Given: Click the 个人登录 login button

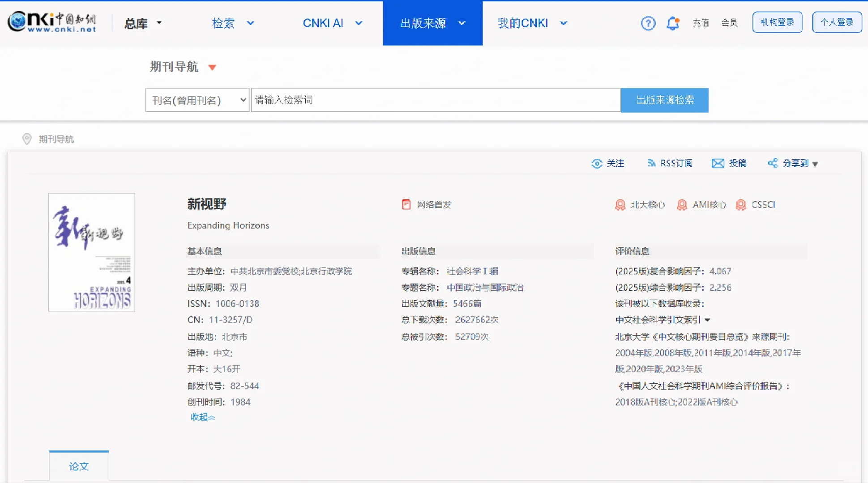Looking at the screenshot, I should click(837, 22).
